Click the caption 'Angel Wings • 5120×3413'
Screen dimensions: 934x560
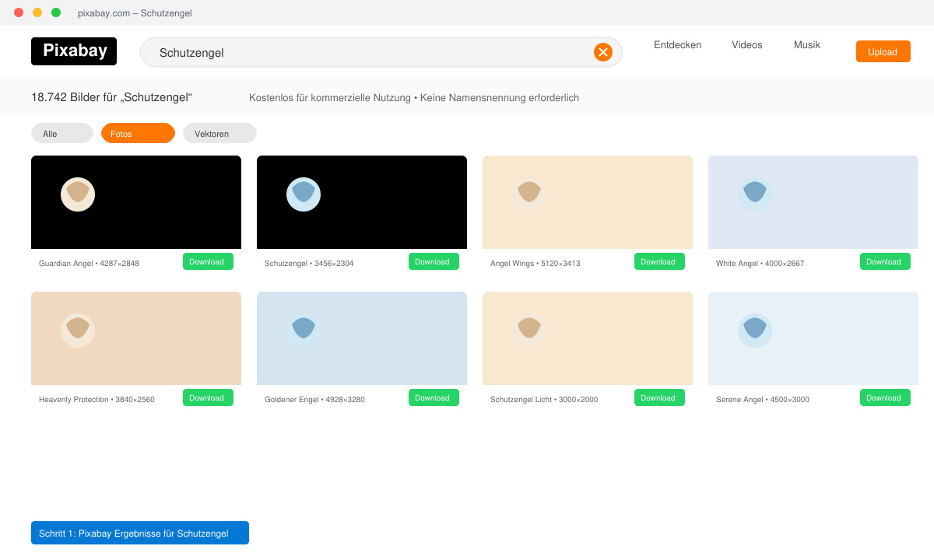pyautogui.click(x=535, y=264)
